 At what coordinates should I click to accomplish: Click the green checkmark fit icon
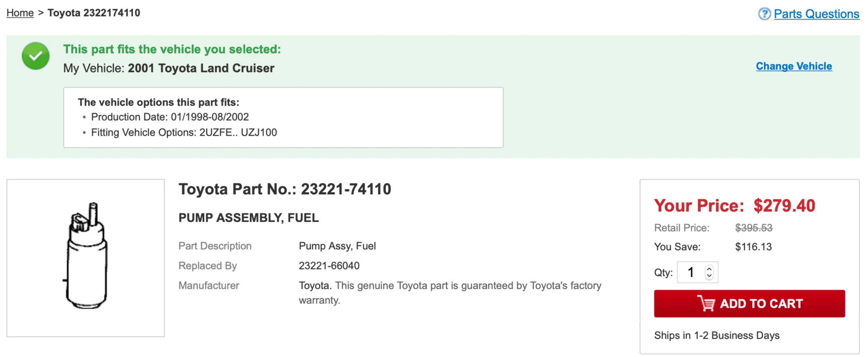(36, 56)
